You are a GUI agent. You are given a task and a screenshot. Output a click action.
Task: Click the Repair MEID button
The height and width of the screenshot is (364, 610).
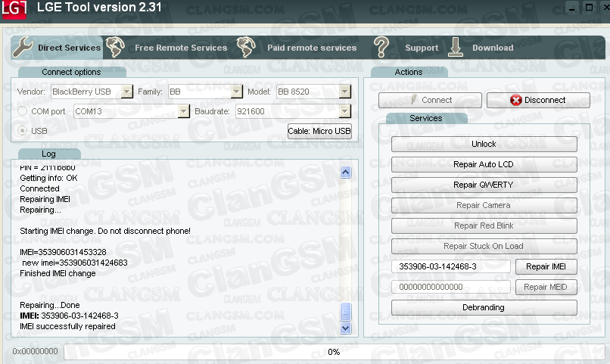point(546,287)
